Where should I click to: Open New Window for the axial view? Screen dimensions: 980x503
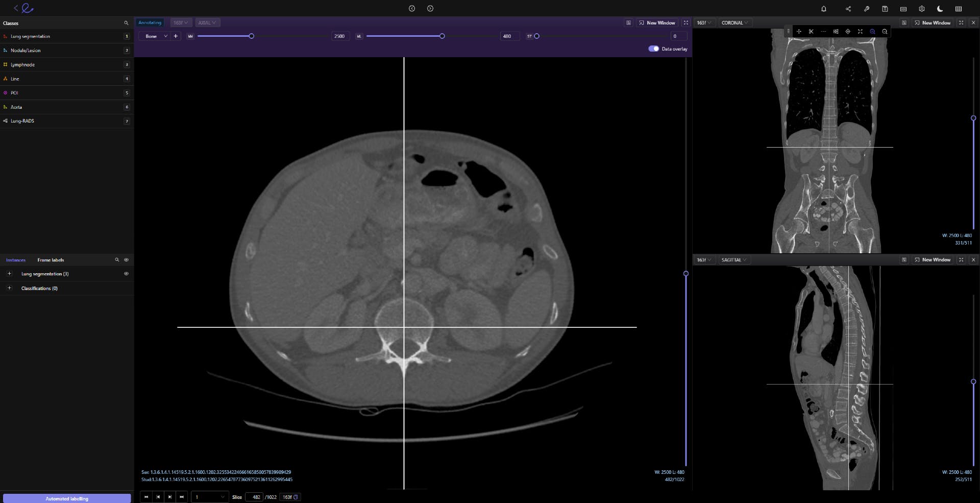657,23
